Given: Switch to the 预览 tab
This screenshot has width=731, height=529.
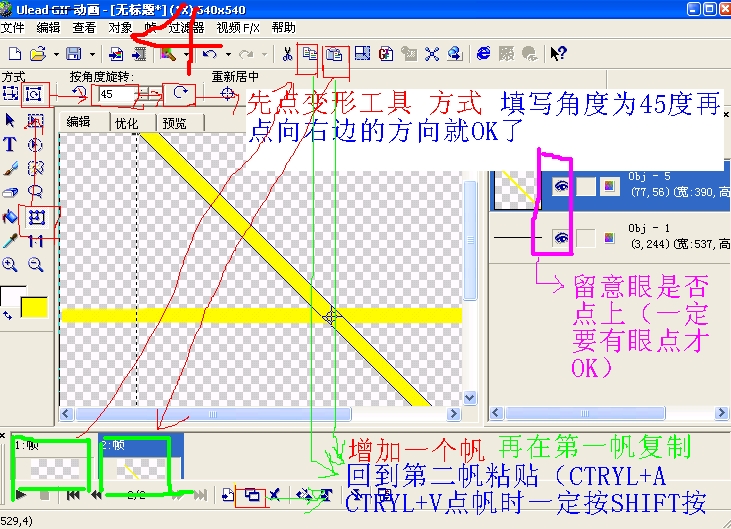Looking at the screenshot, I should tap(174, 123).
